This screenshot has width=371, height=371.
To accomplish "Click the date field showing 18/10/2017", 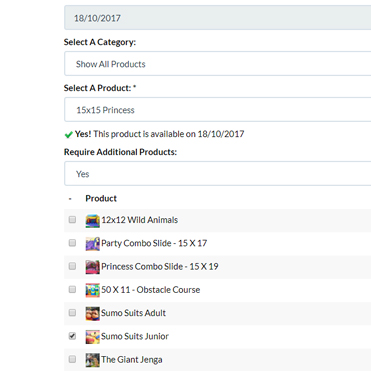I will (x=218, y=18).
